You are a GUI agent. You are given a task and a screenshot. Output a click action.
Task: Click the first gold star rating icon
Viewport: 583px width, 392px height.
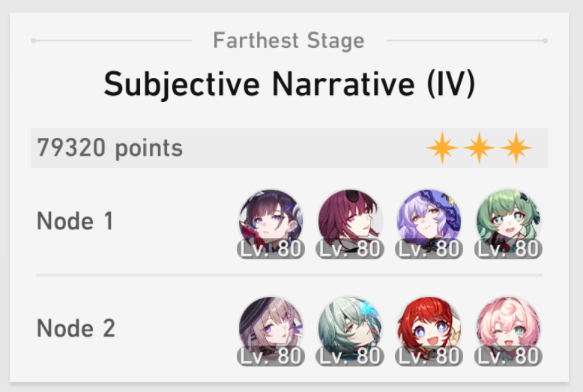point(442,148)
